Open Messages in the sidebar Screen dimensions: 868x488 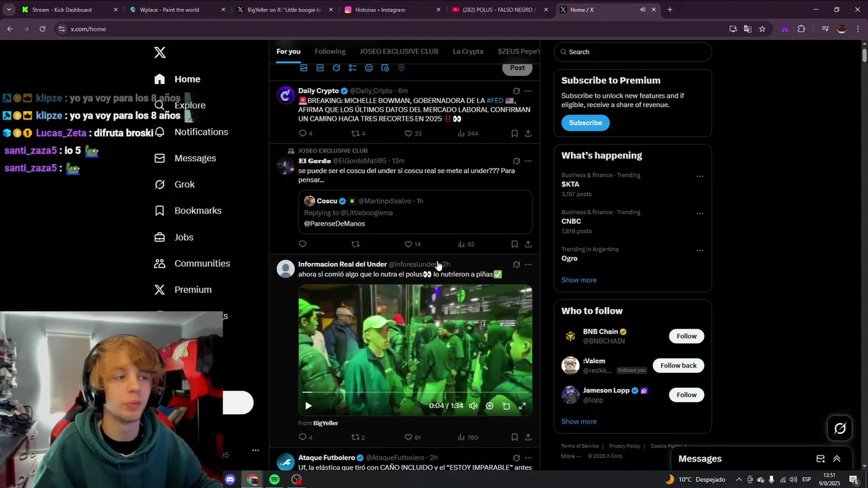[x=185, y=158]
